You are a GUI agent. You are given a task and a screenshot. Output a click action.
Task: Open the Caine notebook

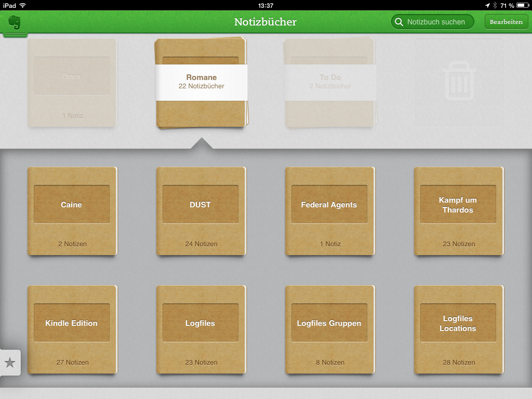pyautogui.click(x=72, y=211)
